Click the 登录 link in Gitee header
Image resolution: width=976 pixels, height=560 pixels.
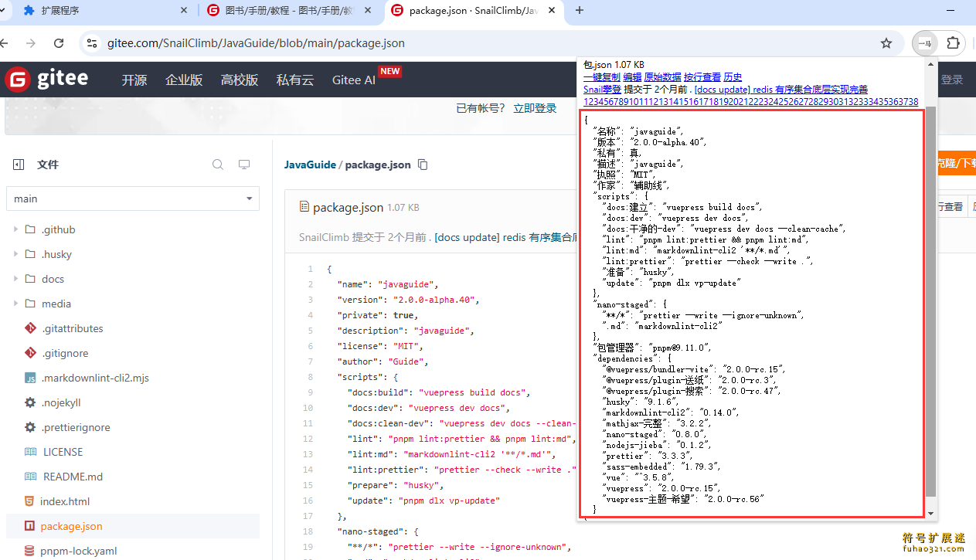click(x=952, y=80)
